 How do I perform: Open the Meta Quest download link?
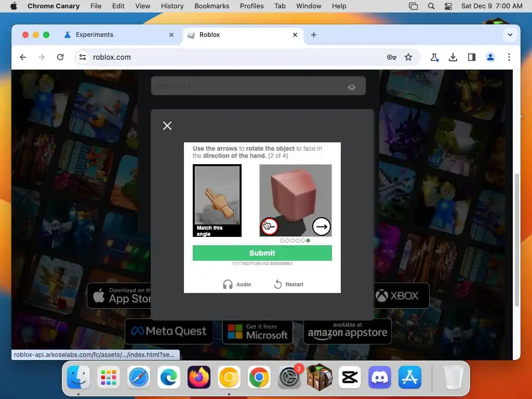pos(169,331)
